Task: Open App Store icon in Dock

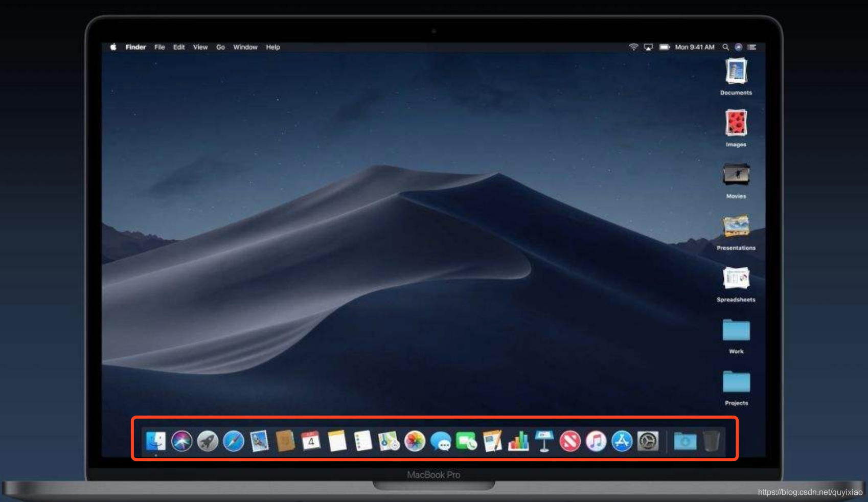Action: 622,441
